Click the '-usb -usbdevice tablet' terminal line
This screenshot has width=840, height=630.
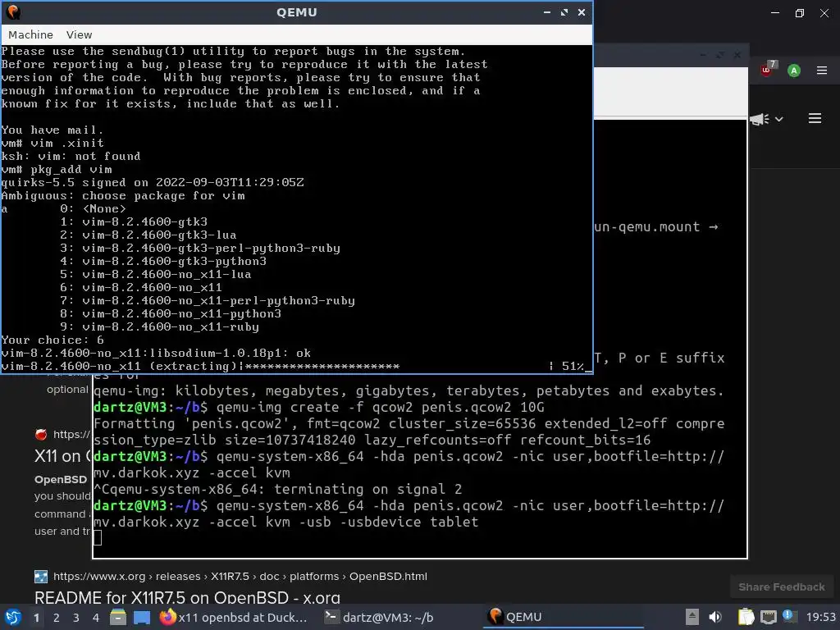[388, 522]
